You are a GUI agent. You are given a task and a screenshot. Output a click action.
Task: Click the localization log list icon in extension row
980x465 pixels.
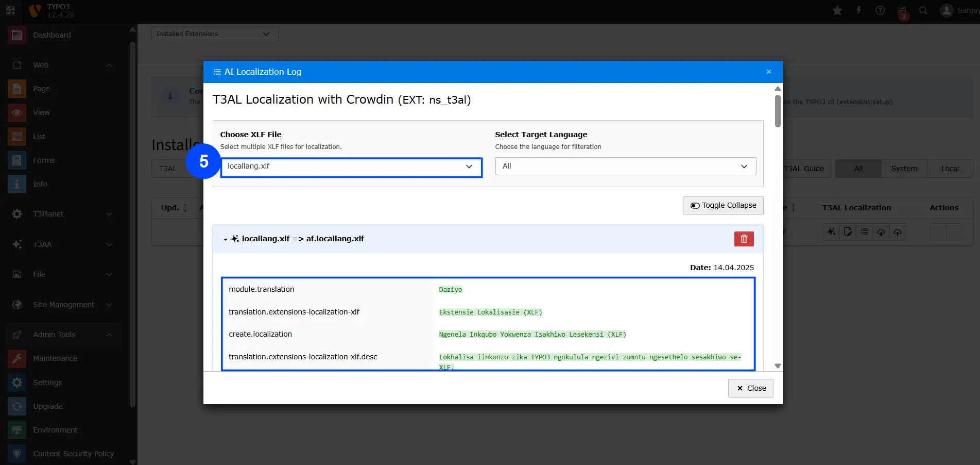click(x=865, y=232)
